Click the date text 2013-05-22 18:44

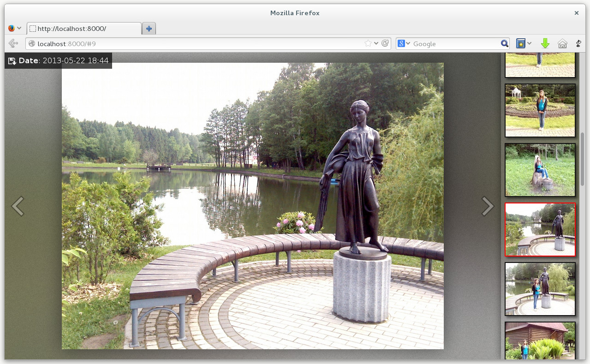tap(76, 60)
